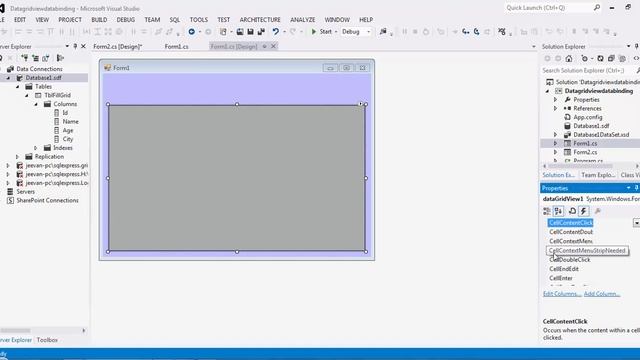Open the Debug configuration dropdown
640x360 pixels.
coord(369,31)
